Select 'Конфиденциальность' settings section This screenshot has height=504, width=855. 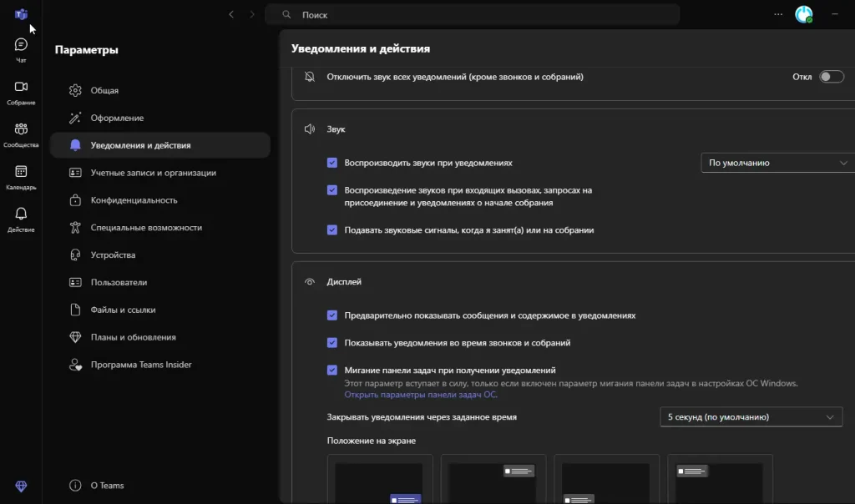tap(134, 200)
